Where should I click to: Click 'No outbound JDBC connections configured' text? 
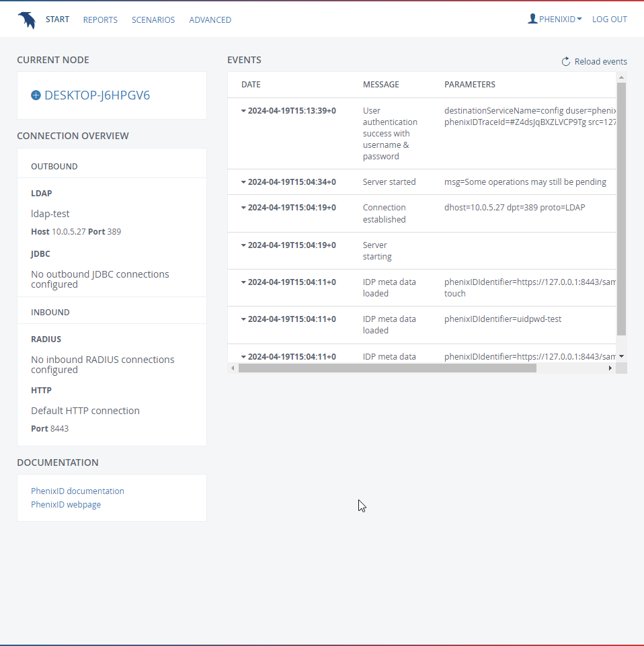[100, 280]
